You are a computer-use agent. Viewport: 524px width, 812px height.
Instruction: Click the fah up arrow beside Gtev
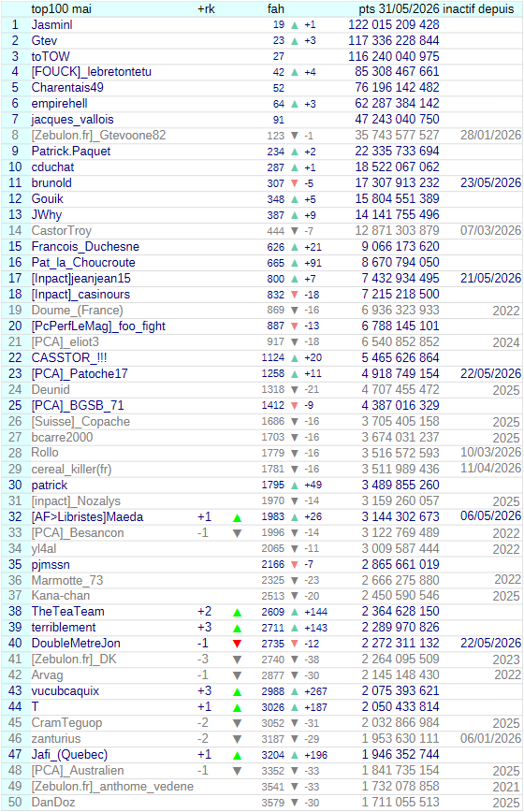[295, 41]
